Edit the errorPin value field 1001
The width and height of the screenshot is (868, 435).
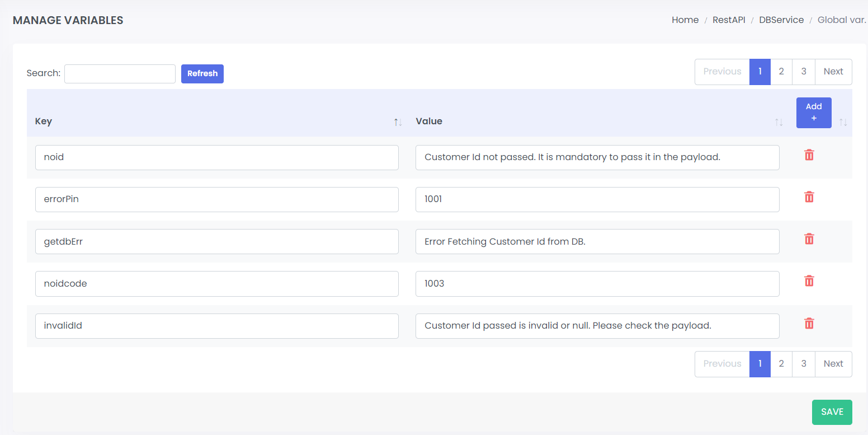click(597, 199)
